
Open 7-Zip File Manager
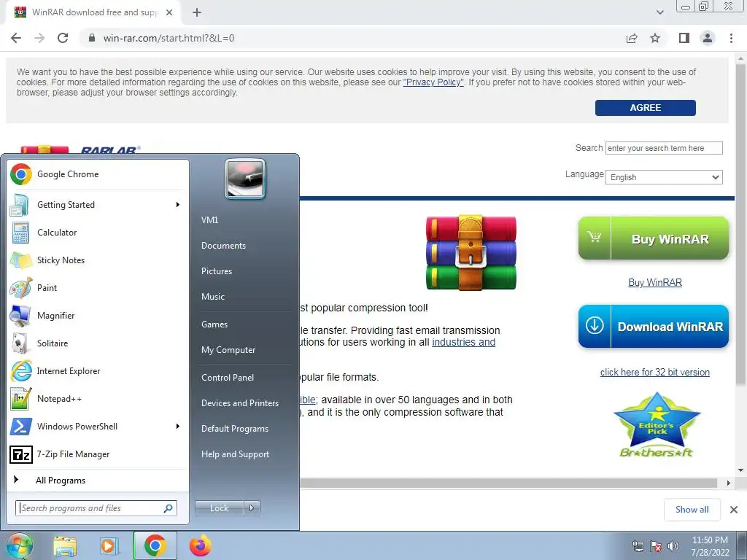tap(98, 454)
